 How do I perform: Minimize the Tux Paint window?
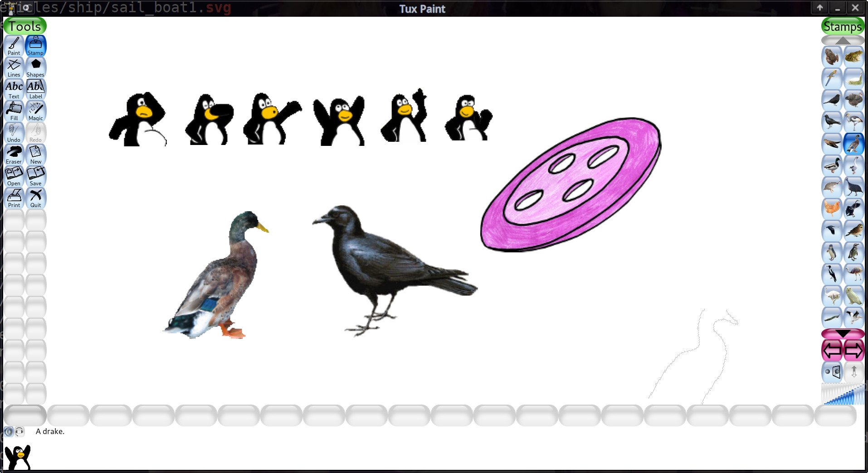[x=838, y=8]
